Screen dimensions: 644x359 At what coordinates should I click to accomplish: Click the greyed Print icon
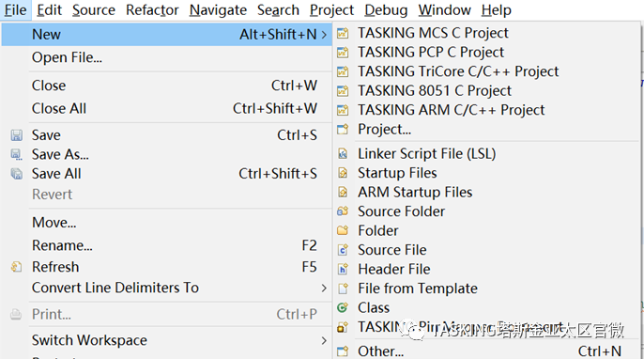coord(16,314)
